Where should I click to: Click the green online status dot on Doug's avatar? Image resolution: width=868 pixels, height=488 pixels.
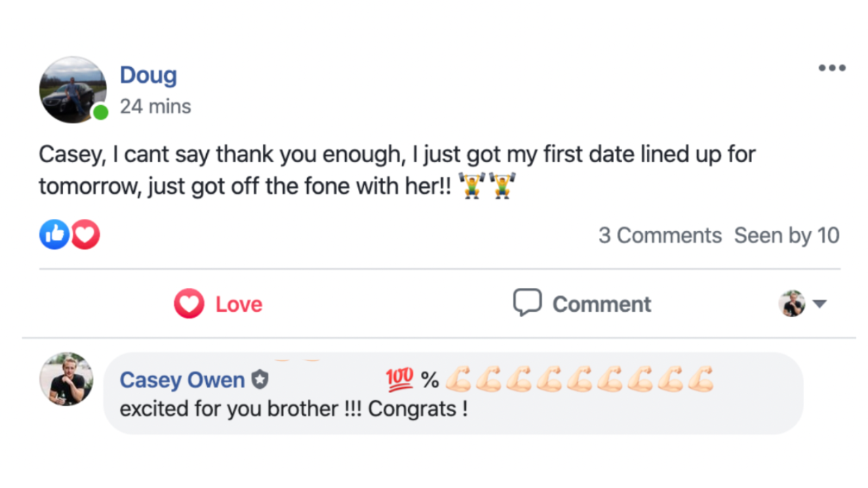click(x=100, y=112)
